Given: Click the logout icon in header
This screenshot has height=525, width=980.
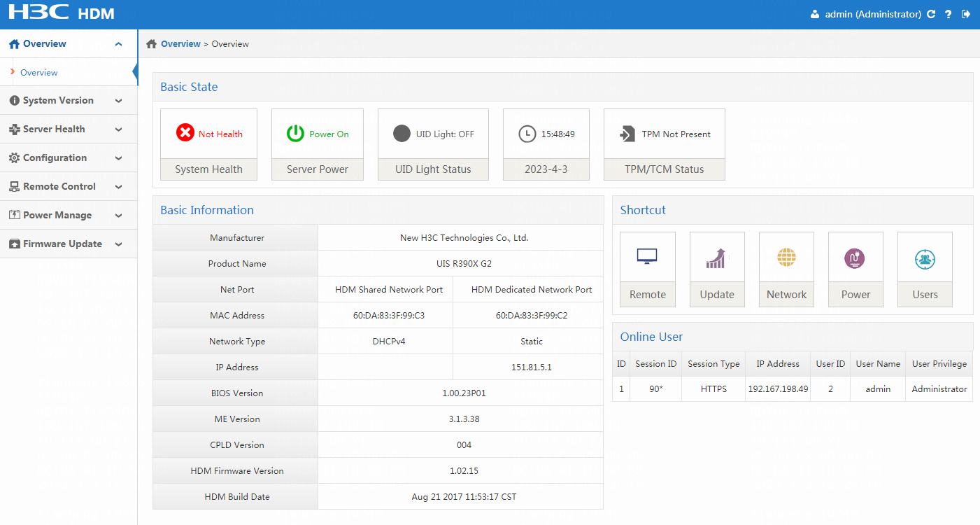Looking at the screenshot, I should coord(966,14).
